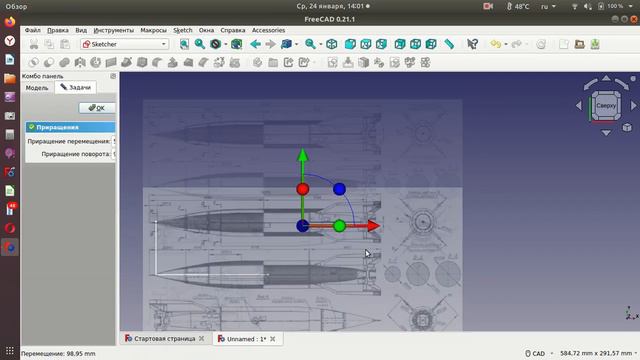
Task: Click the Go to linked object icon
Action: [x=287, y=44]
